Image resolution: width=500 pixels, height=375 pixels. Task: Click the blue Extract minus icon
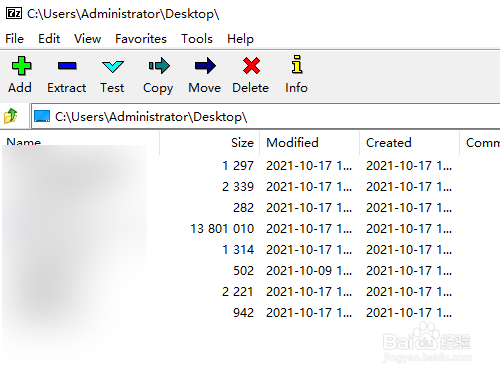tap(67, 66)
